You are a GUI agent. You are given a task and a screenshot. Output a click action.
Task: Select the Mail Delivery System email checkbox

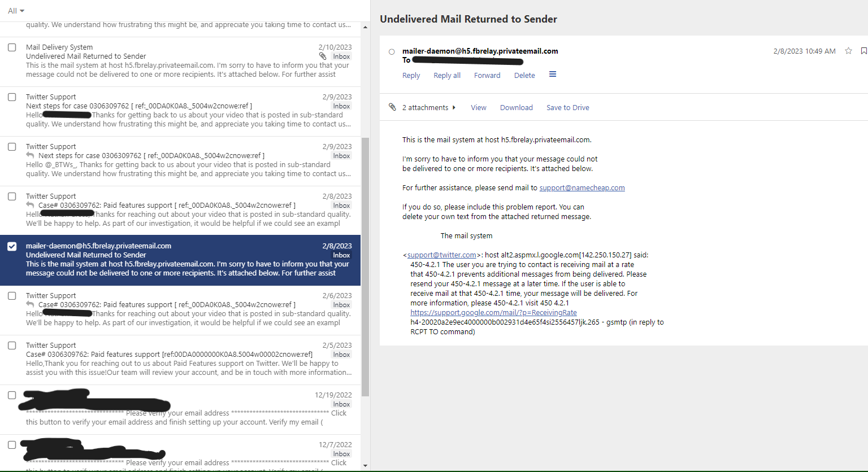click(x=12, y=47)
